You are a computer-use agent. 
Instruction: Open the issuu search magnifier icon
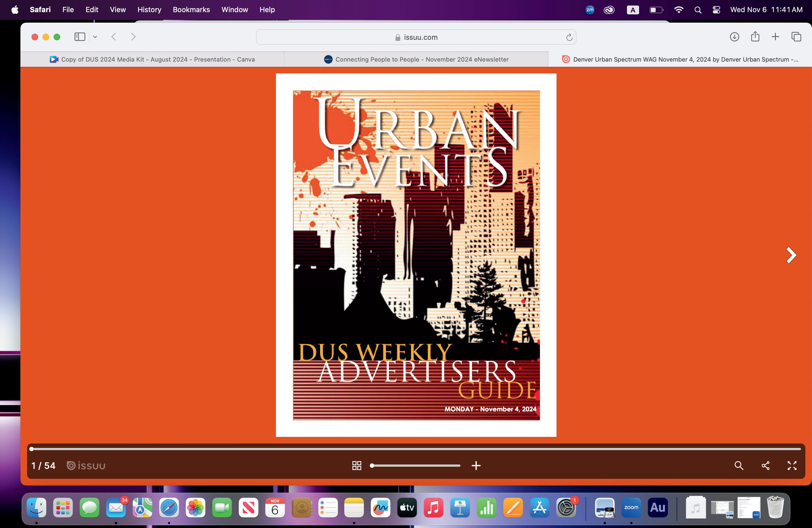(x=739, y=466)
